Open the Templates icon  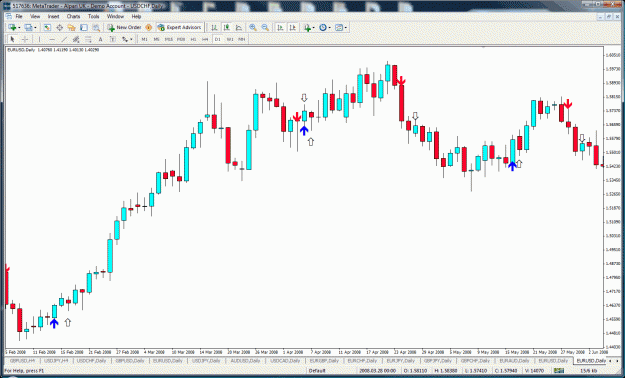click(x=339, y=28)
